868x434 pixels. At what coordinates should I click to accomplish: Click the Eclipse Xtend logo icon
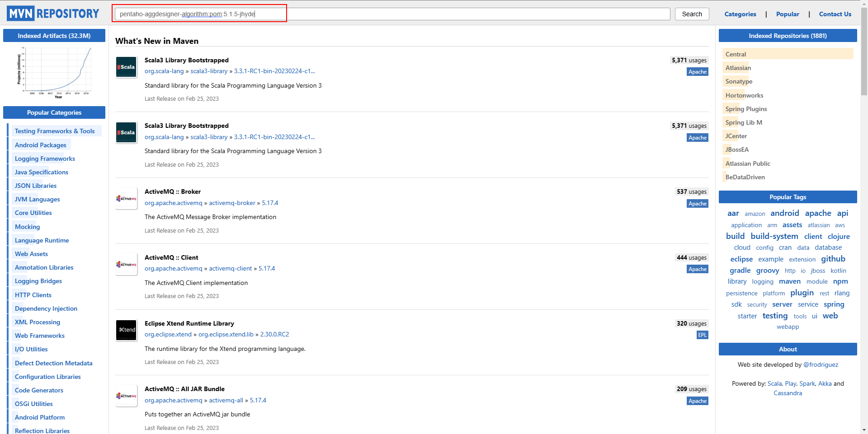(126, 330)
